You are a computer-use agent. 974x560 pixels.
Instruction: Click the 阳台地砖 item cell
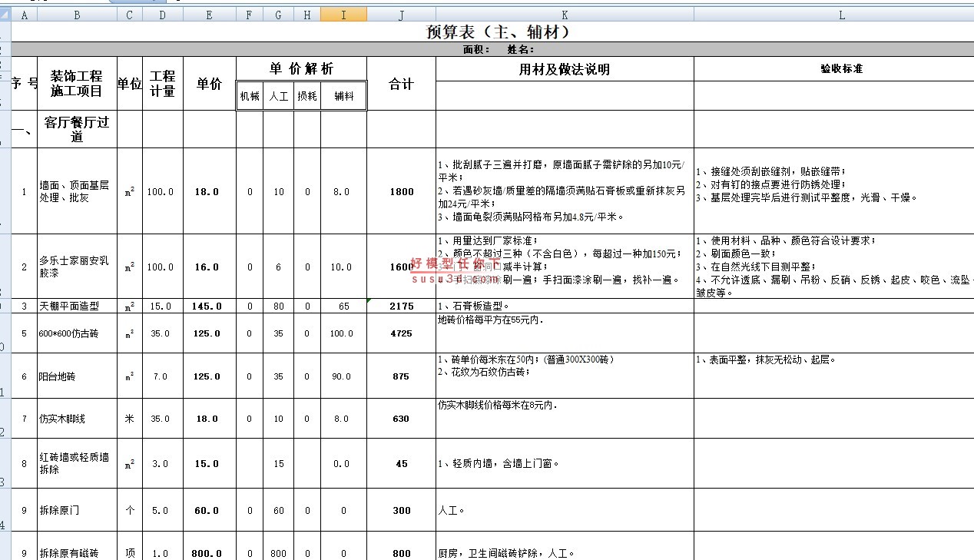pyautogui.click(x=77, y=376)
